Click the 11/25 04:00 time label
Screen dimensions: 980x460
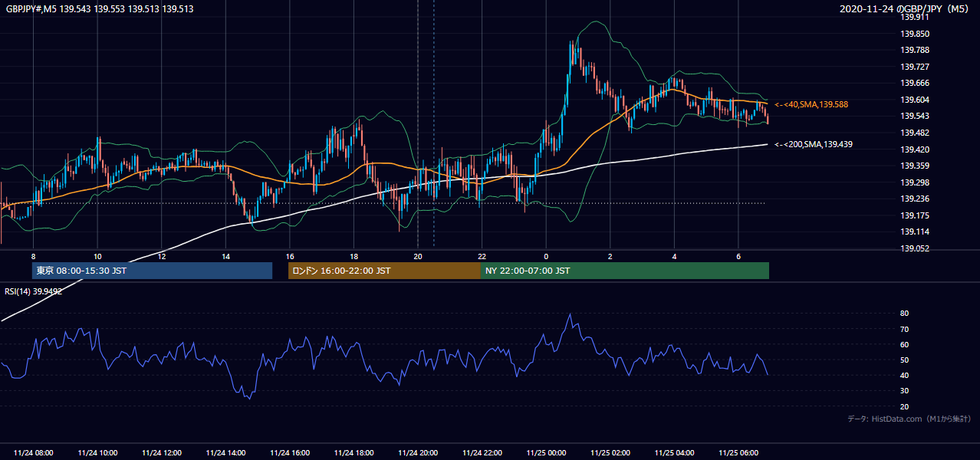pyautogui.click(x=674, y=453)
